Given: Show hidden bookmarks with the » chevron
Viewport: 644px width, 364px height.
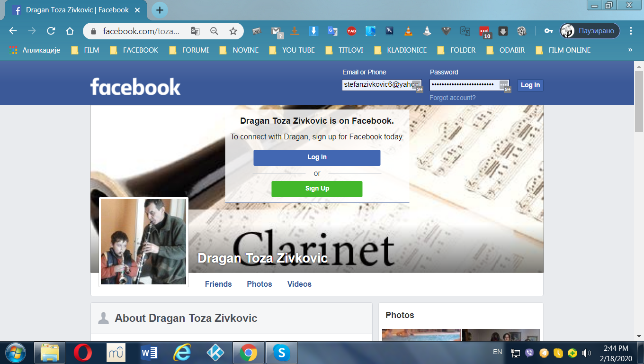Looking at the screenshot, I should click(630, 50).
